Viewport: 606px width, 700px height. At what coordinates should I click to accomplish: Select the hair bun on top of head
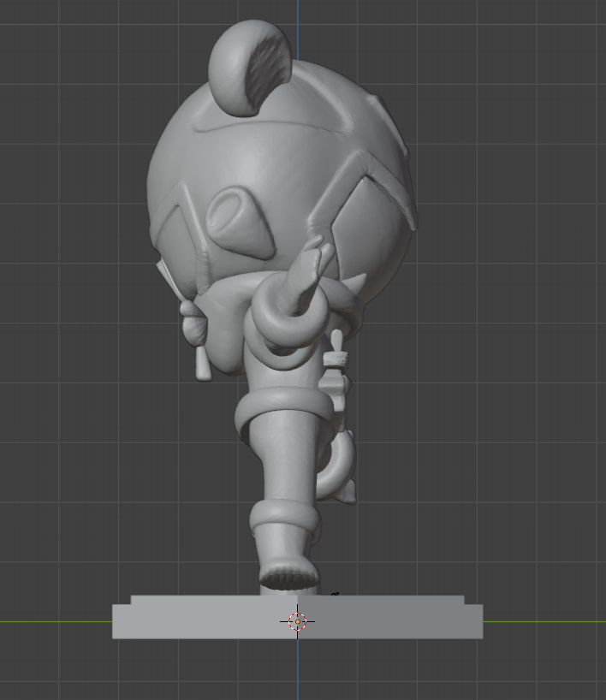point(248,66)
